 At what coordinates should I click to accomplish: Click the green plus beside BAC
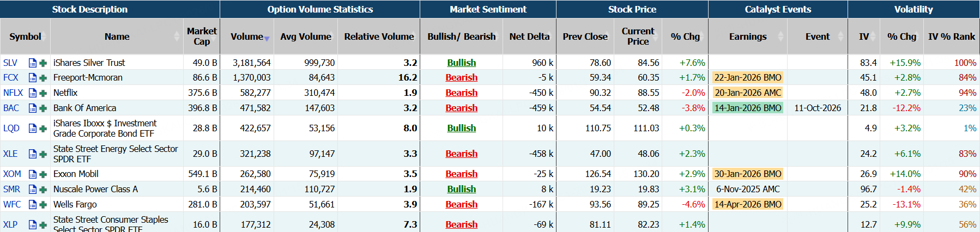tap(43, 108)
